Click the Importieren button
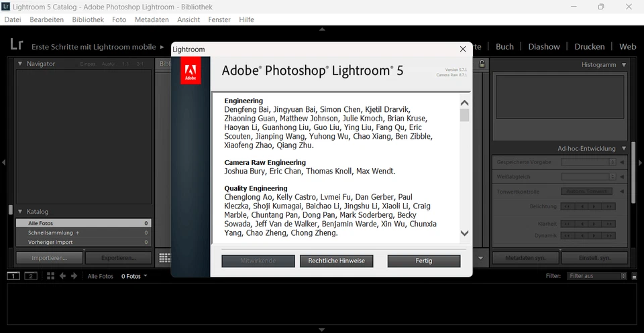The image size is (644, 333). 49,258
